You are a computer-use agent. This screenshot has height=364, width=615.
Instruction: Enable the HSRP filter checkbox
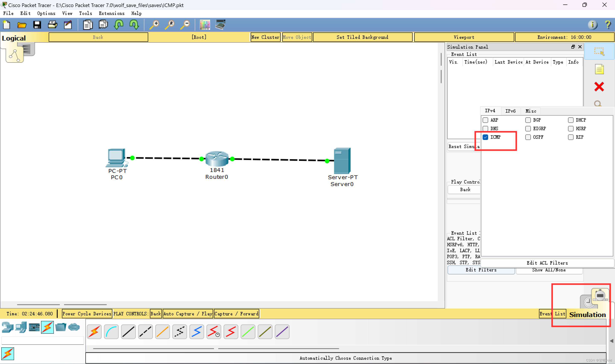[x=571, y=128]
